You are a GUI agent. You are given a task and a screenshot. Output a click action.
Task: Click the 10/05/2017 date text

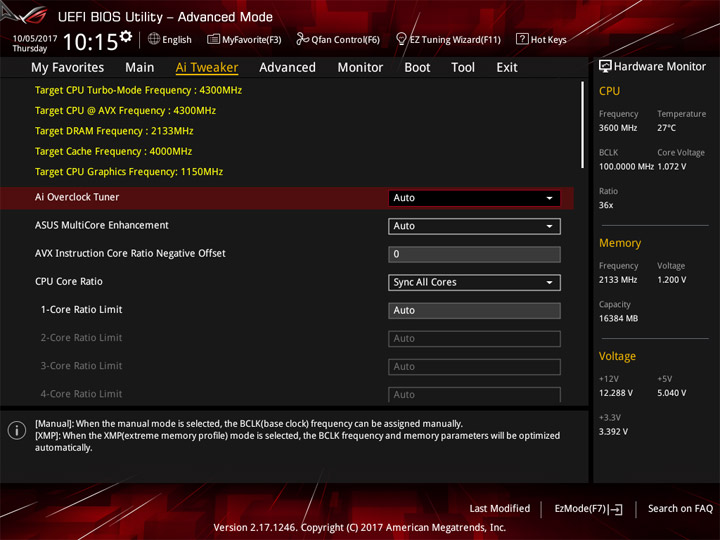[34, 39]
